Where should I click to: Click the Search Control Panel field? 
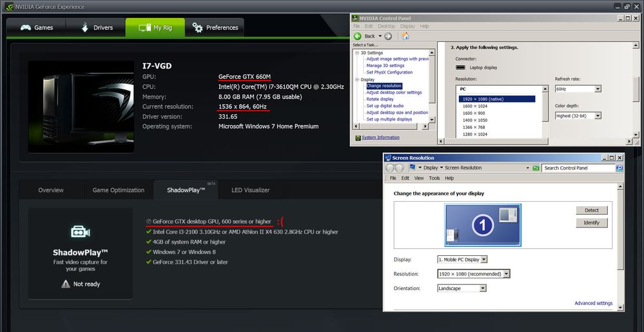coord(578,168)
